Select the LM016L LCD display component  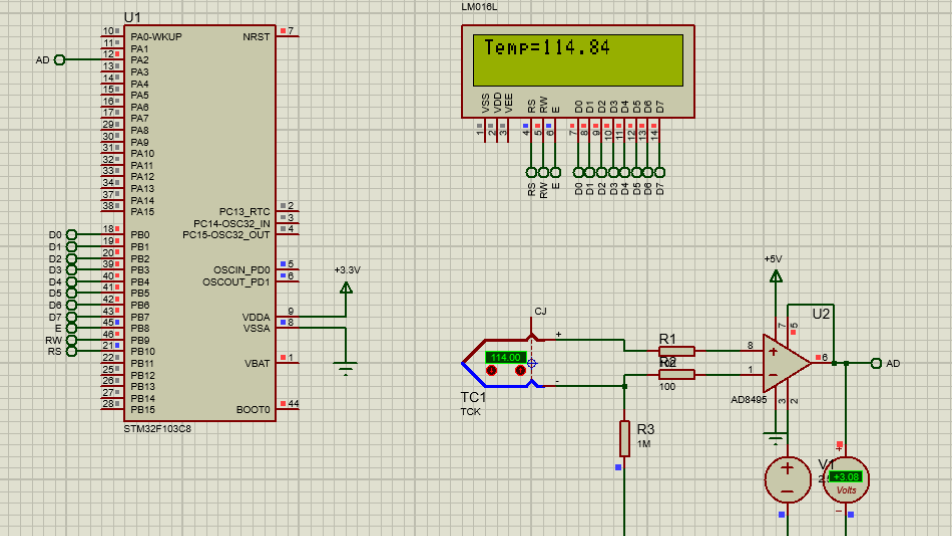click(578, 71)
